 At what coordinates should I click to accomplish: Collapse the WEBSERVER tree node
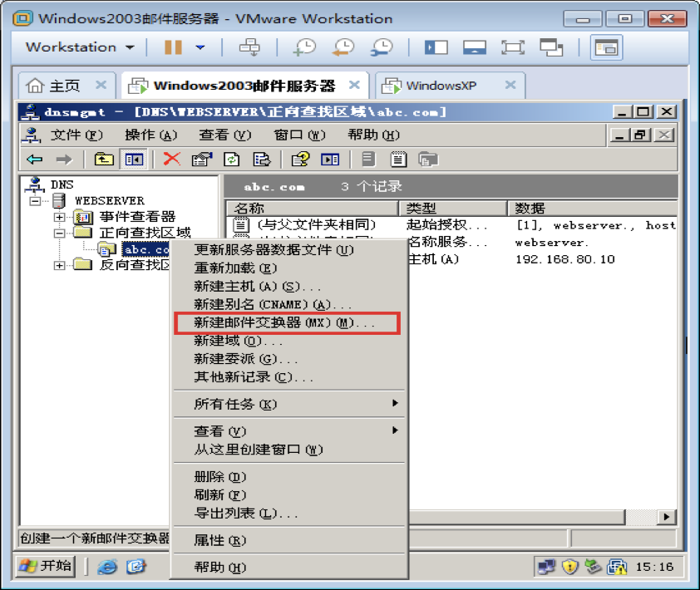click(x=35, y=201)
